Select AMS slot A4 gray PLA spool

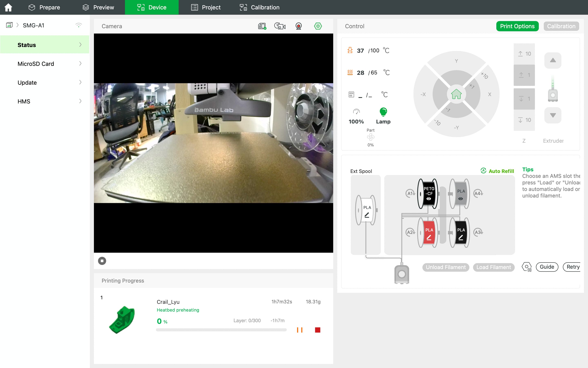point(460,193)
